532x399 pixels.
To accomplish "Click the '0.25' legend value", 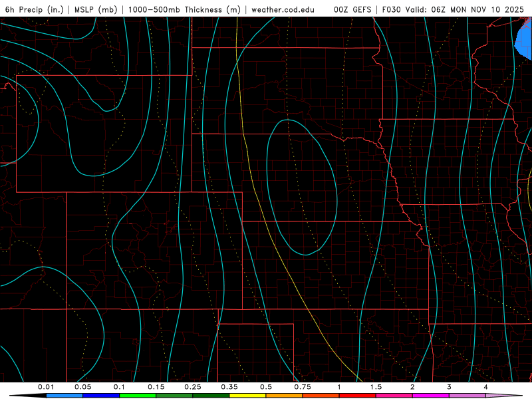I will tap(193, 387).
